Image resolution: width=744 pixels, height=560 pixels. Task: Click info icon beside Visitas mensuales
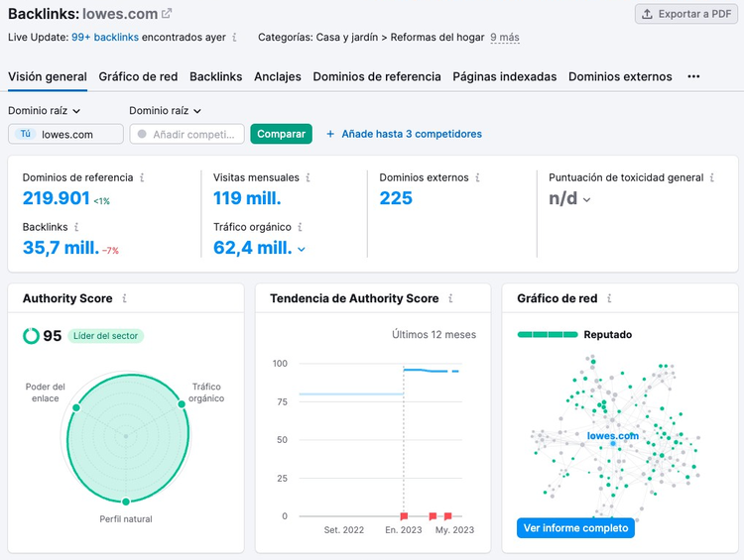308,177
